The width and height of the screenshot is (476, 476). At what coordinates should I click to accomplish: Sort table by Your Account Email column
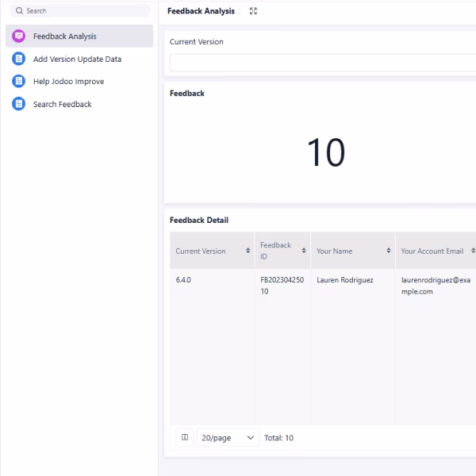click(473, 251)
